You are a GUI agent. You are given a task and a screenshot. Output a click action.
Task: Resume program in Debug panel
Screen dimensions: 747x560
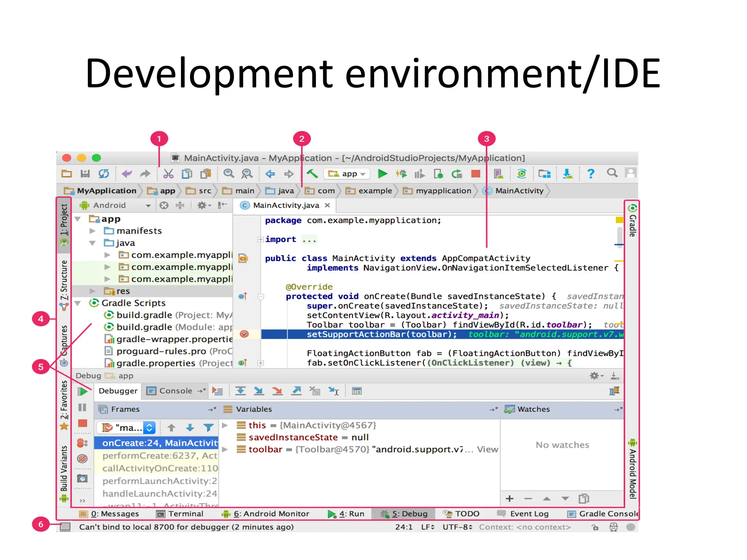[82, 392]
